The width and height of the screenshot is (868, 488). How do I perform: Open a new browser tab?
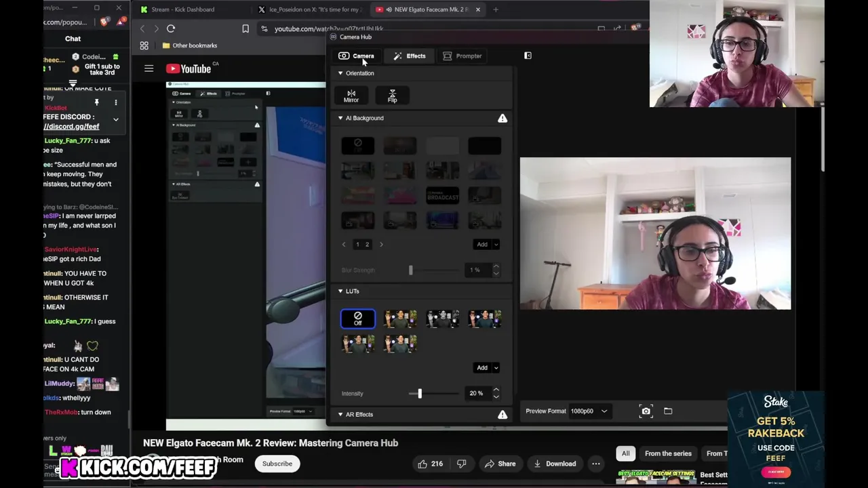496,9
